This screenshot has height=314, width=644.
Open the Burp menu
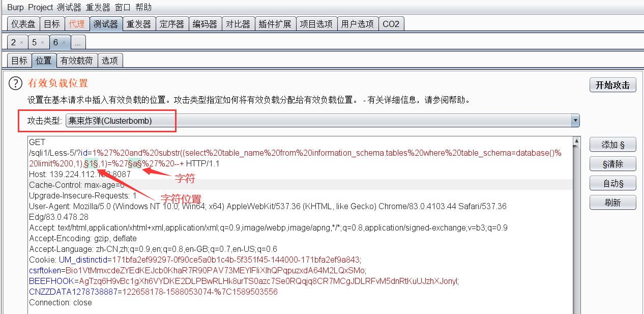[x=15, y=7]
